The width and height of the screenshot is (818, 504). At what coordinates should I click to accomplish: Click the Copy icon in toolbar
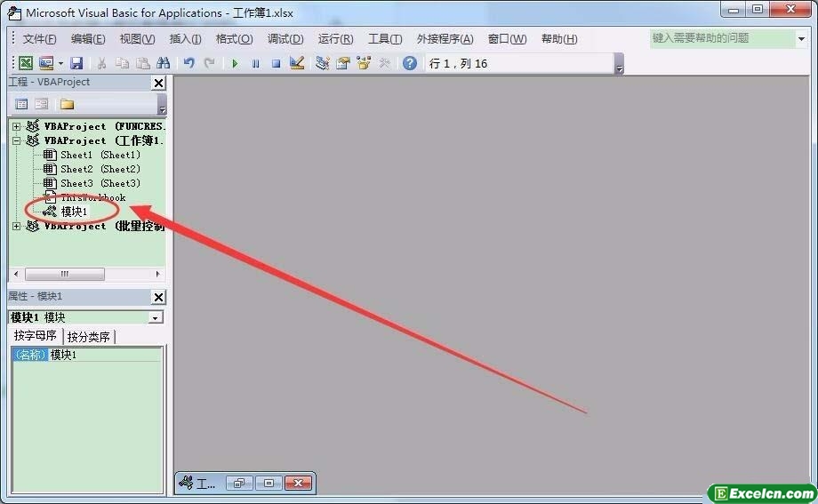(x=122, y=63)
